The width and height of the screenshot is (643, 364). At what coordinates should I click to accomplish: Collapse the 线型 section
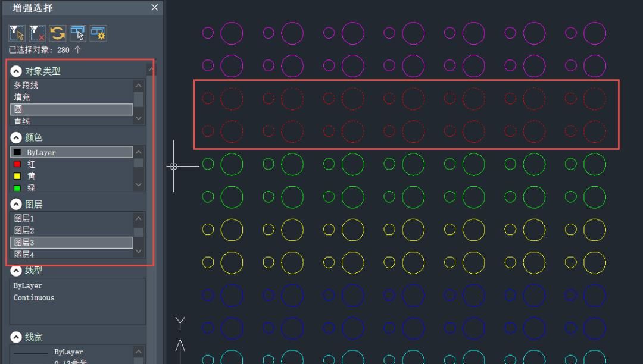pos(16,271)
